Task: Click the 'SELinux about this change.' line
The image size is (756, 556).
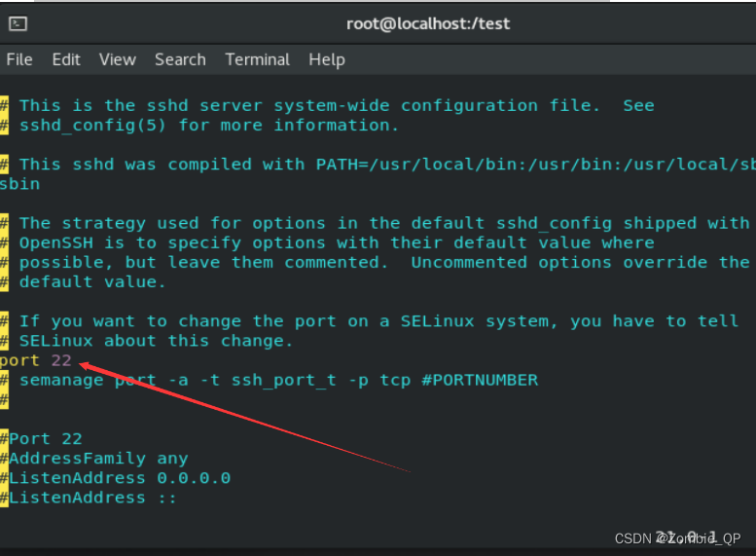Action: [x=147, y=341]
